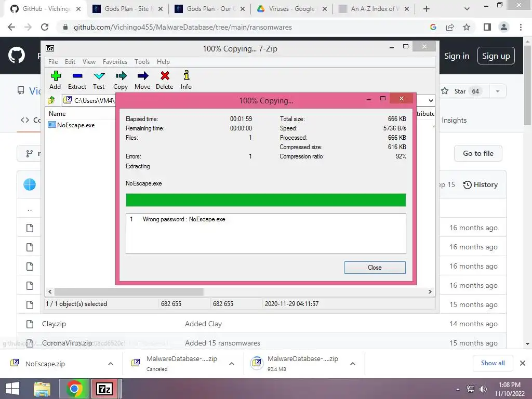This screenshot has height=399, width=532.
Task: Open 90.4 MB MalwareDatabase download options arrow
Action: coord(353,364)
